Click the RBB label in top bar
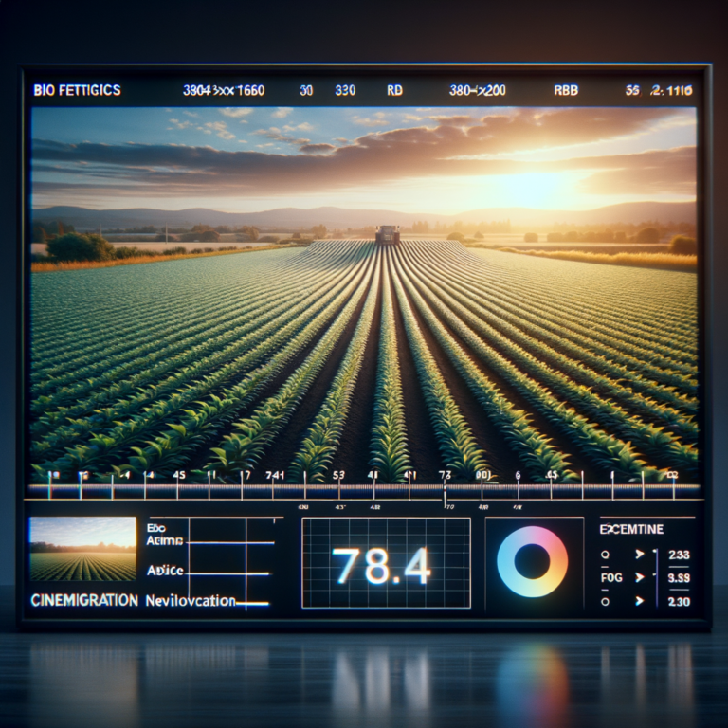 (x=566, y=90)
